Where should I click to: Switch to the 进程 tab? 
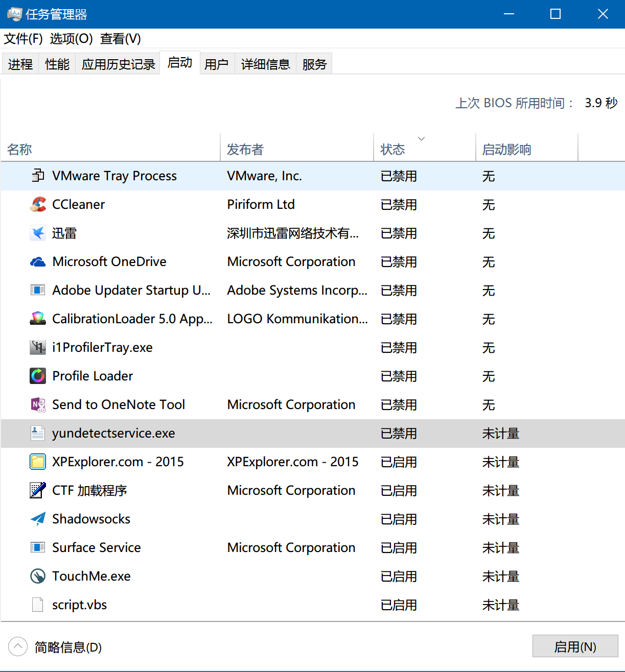click(20, 64)
